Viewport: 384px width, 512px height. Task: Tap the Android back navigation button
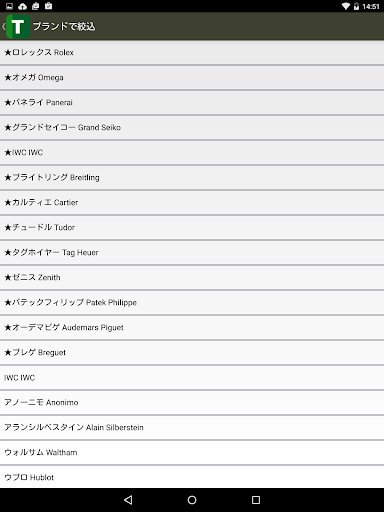tap(128, 500)
